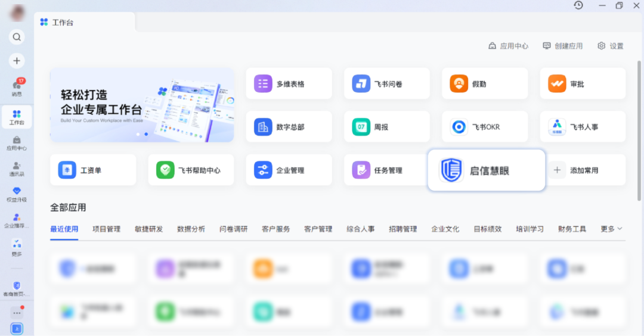The width and height of the screenshot is (644, 336).
Task: Open 启信慧眼 app
Action: pyautogui.click(x=487, y=170)
